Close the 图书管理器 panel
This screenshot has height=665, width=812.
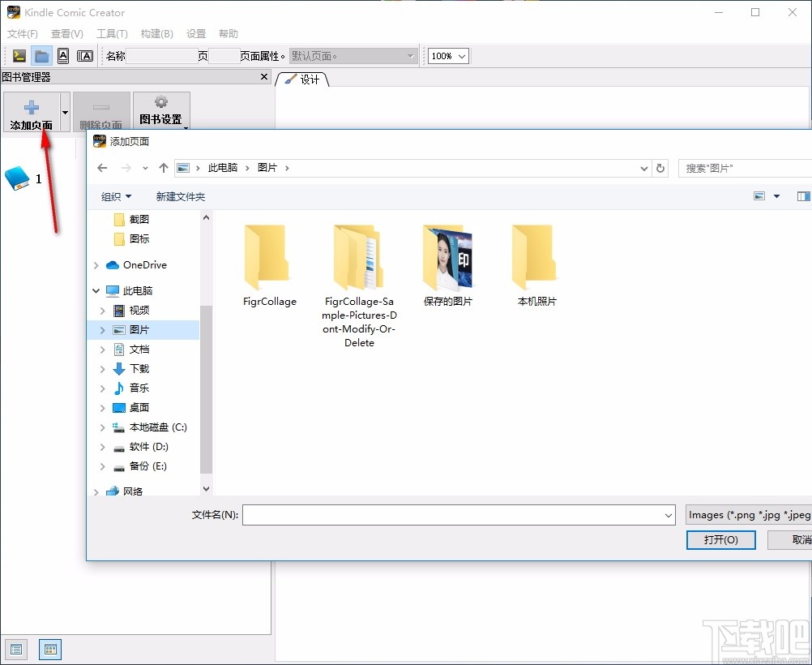point(264,77)
